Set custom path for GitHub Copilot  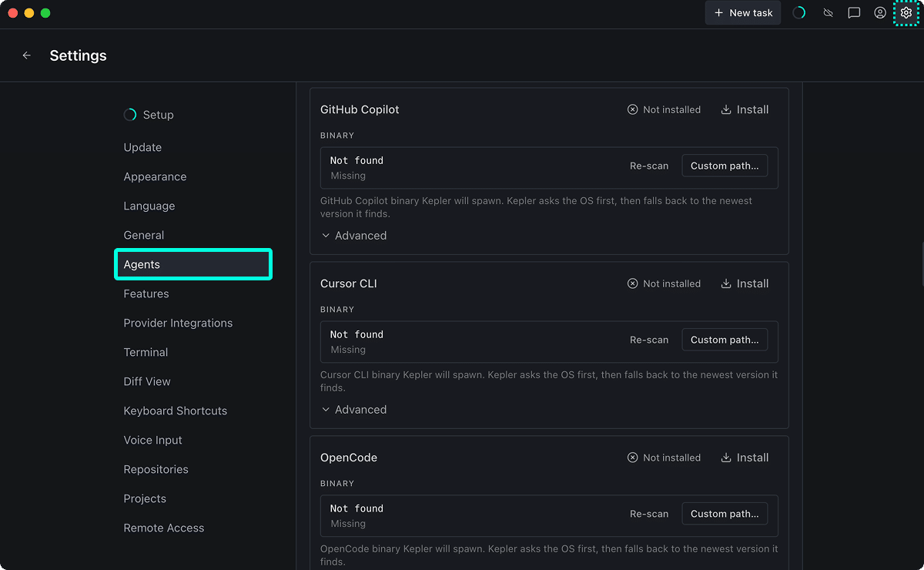[725, 166]
